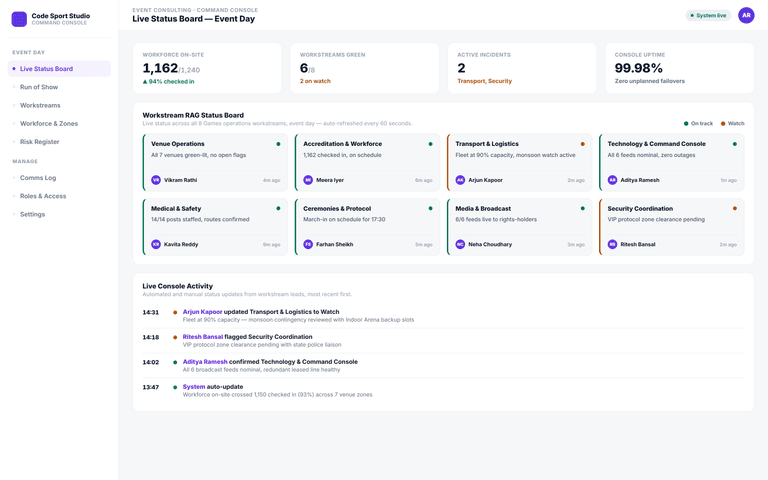
Task: Click System link in 13:47 activity
Action: tap(194, 386)
